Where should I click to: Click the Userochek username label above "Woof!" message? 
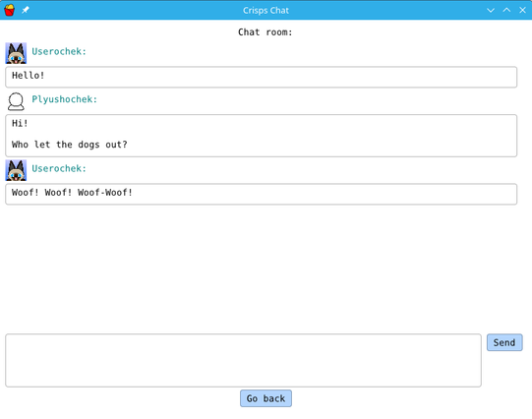(x=59, y=168)
